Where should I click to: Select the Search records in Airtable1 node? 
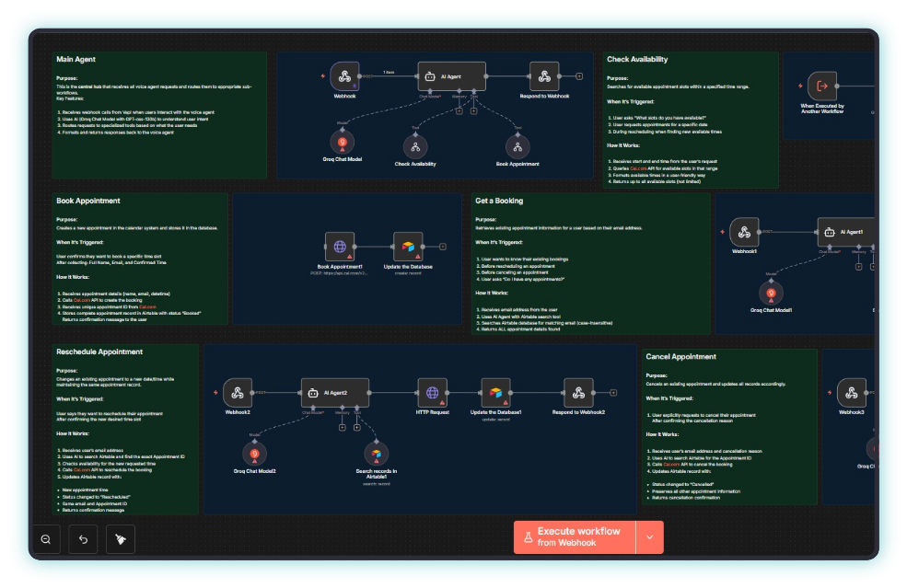tap(376, 454)
